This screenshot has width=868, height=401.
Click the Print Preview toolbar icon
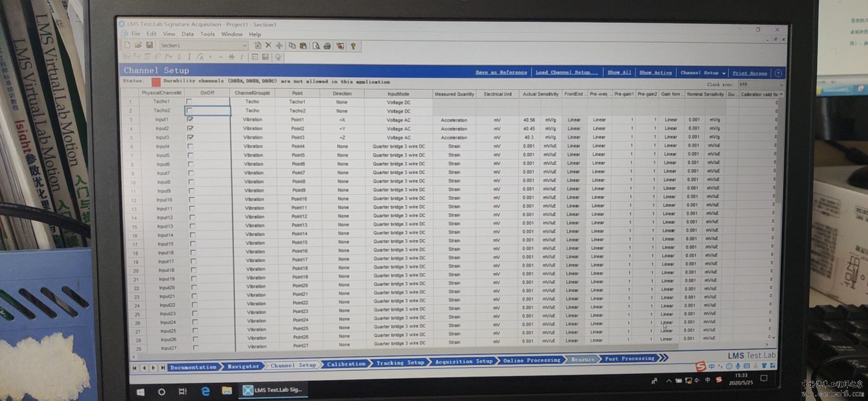[316, 46]
